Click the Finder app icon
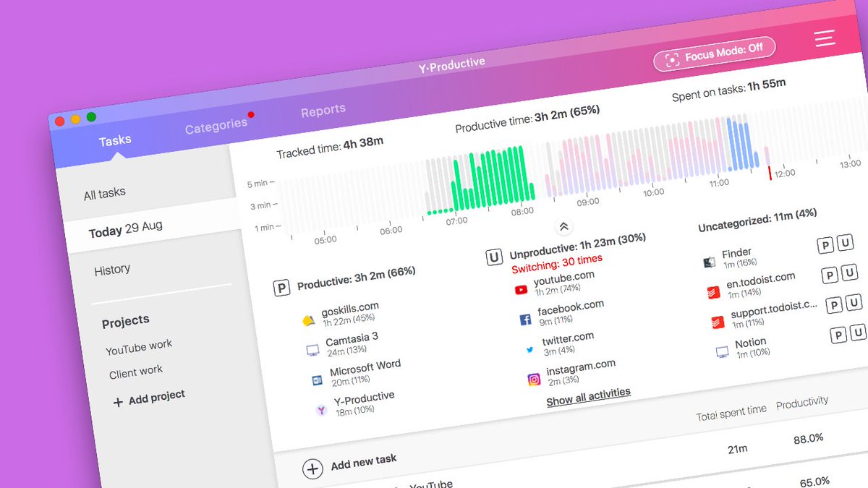 (x=709, y=263)
